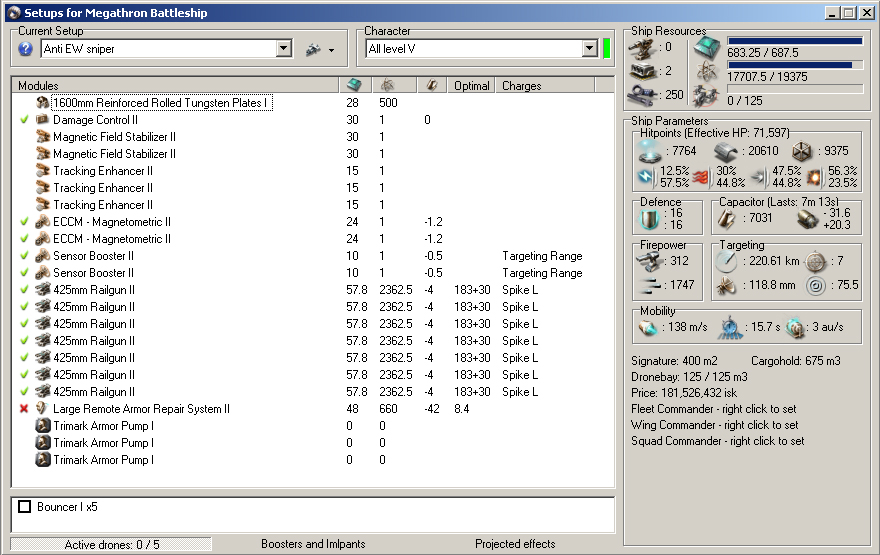Click the launcher hardpoints icon showing 2
This screenshot has width=880, height=555.
[641, 71]
